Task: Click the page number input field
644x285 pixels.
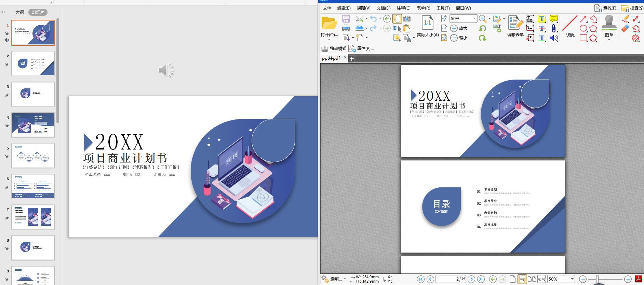Action: (x=451, y=279)
